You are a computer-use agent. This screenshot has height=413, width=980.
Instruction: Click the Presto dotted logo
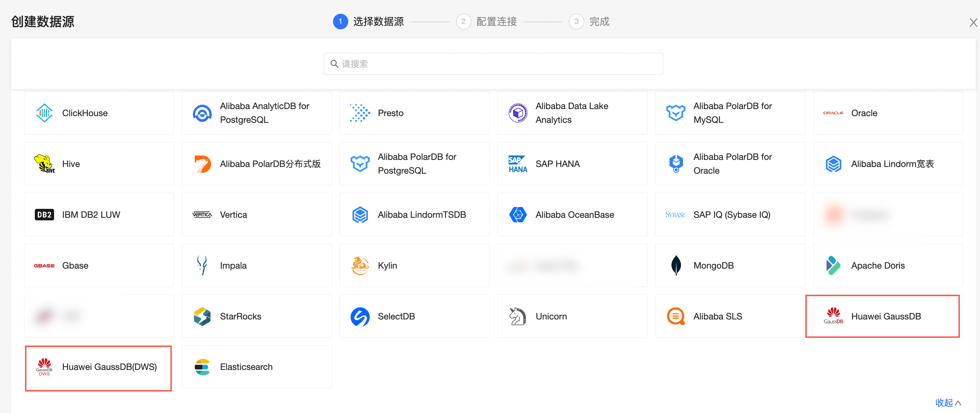point(360,113)
